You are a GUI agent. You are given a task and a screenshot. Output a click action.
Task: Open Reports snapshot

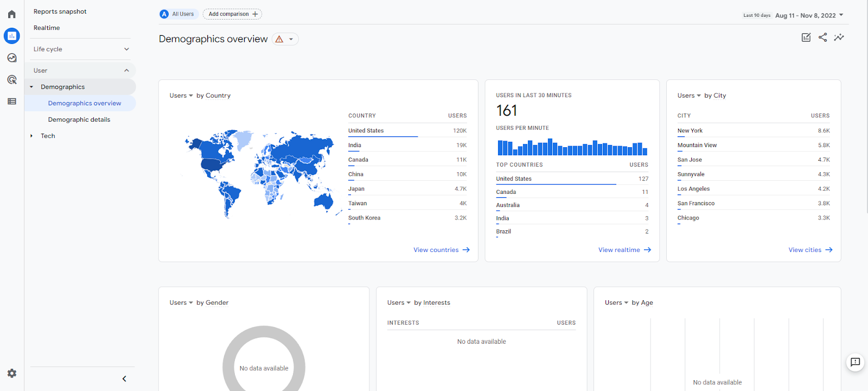pos(60,11)
